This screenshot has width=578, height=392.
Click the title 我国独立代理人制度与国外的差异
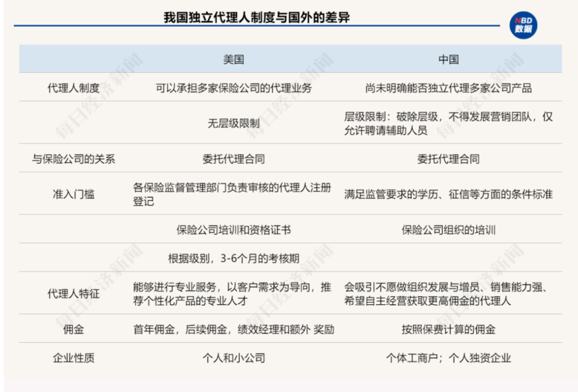(x=257, y=17)
